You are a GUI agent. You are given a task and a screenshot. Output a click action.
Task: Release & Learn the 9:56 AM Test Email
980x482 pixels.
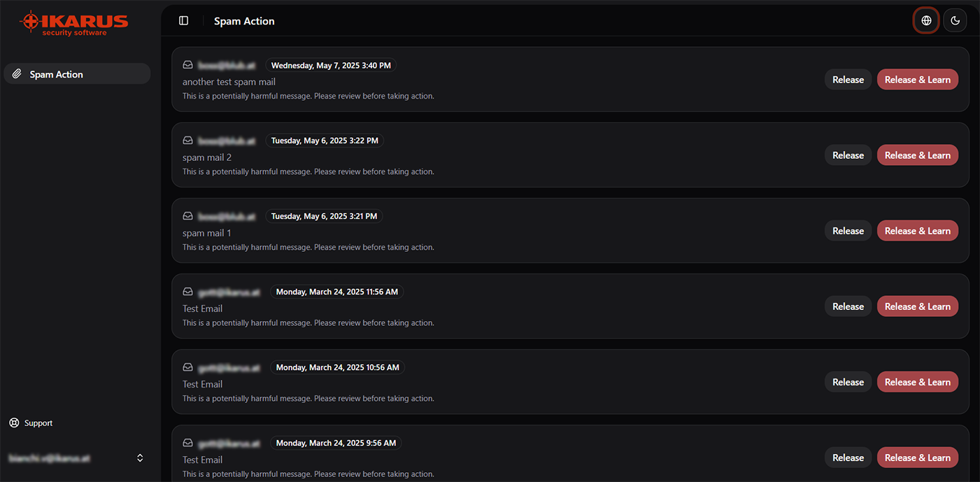918,458
